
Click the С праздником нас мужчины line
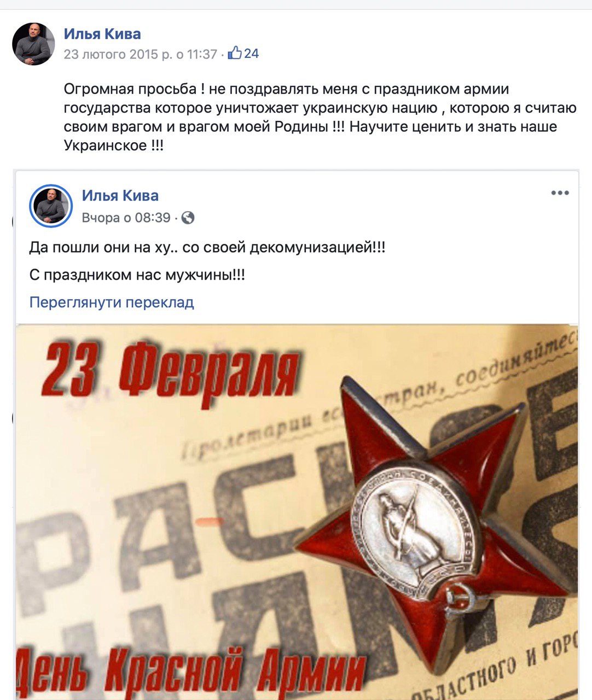137,275
